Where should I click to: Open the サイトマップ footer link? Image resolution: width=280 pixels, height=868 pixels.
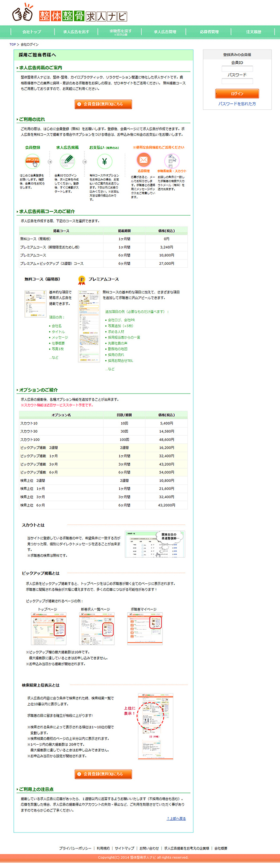(124, 848)
